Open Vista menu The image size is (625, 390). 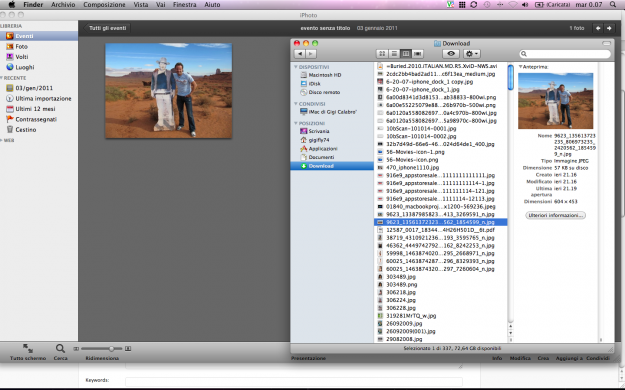(x=141, y=5)
